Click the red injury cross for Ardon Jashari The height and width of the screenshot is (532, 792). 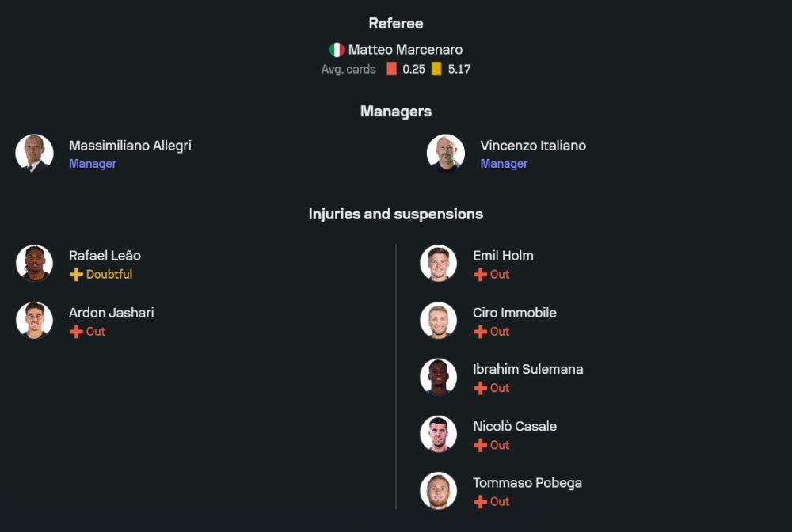click(76, 332)
